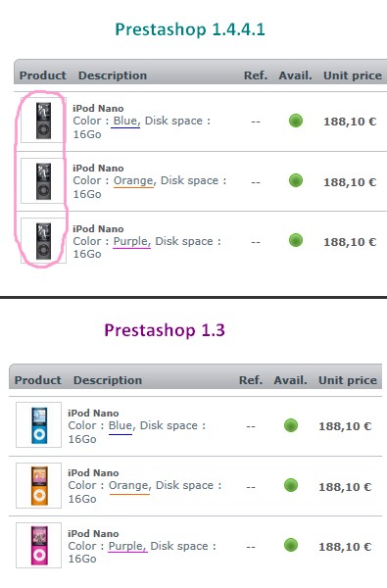
Task: Click Unit price header in Prestashop 1.3 table
Action: click(x=348, y=380)
